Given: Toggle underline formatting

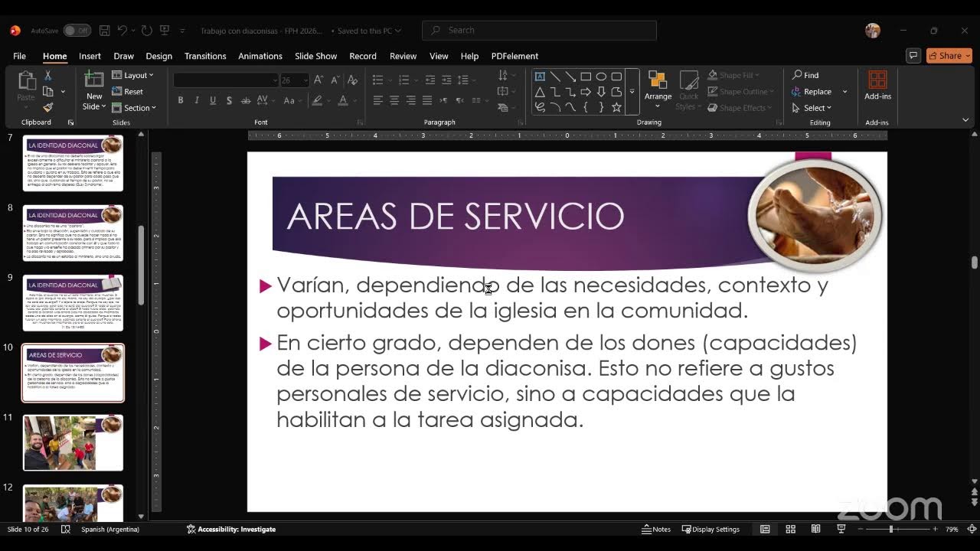Looking at the screenshot, I should (213, 100).
